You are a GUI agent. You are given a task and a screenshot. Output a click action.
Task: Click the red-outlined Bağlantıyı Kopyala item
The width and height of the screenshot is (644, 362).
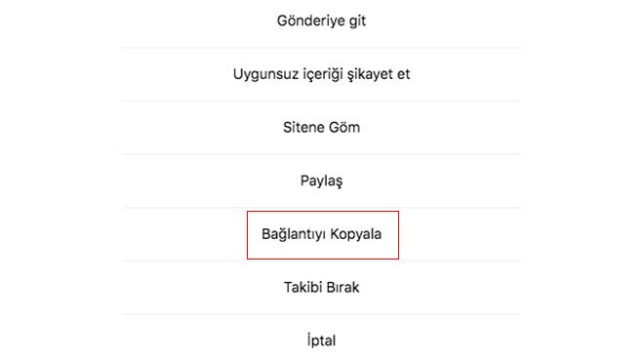(x=322, y=234)
